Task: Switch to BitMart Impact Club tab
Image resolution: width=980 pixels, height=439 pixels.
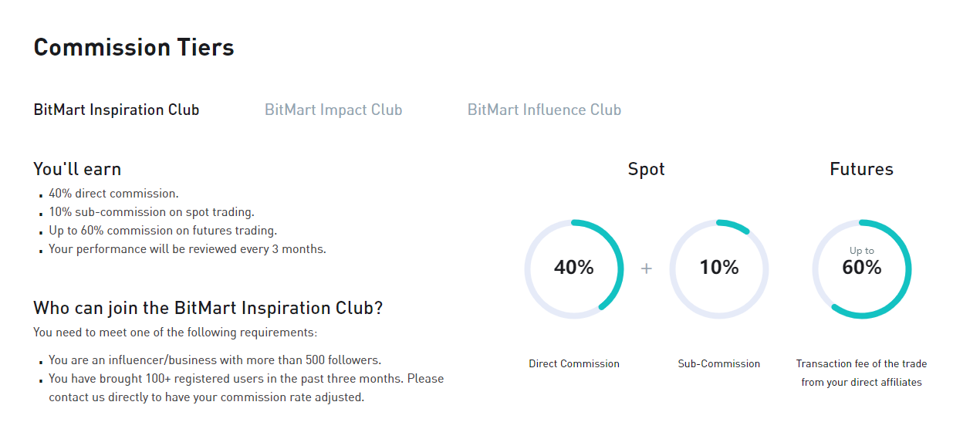Action: [333, 110]
